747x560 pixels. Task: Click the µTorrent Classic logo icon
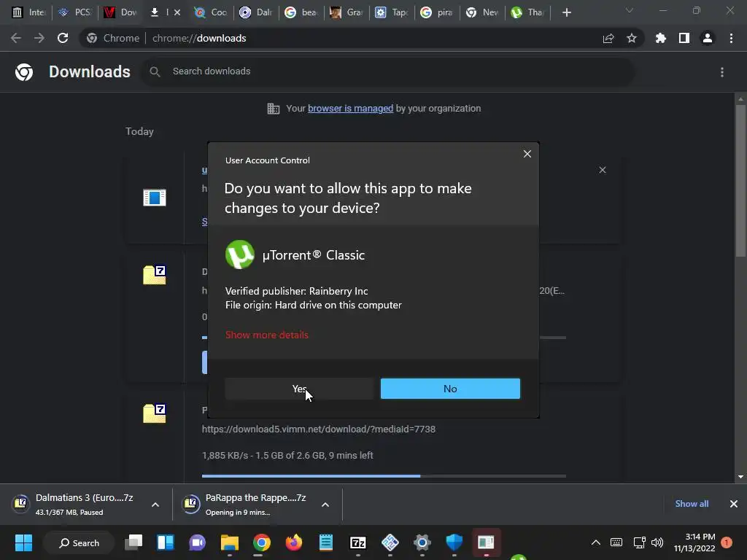239,254
